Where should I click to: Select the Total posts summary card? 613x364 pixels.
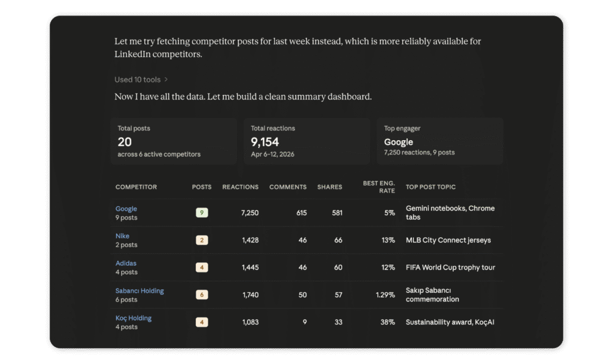(x=174, y=141)
